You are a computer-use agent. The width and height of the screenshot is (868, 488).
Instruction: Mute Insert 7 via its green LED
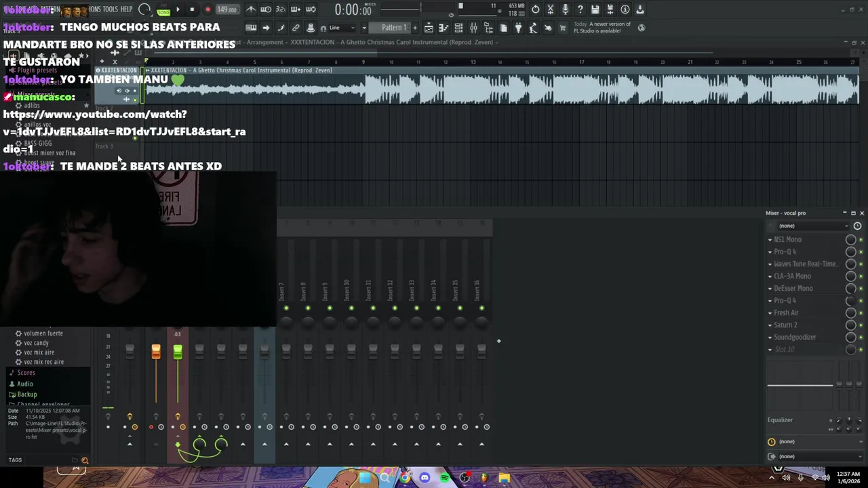coord(286,308)
